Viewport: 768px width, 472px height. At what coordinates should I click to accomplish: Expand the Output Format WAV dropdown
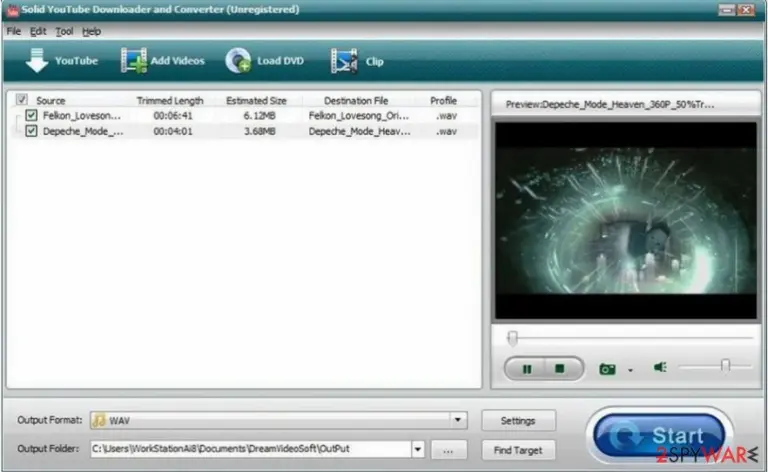point(457,420)
